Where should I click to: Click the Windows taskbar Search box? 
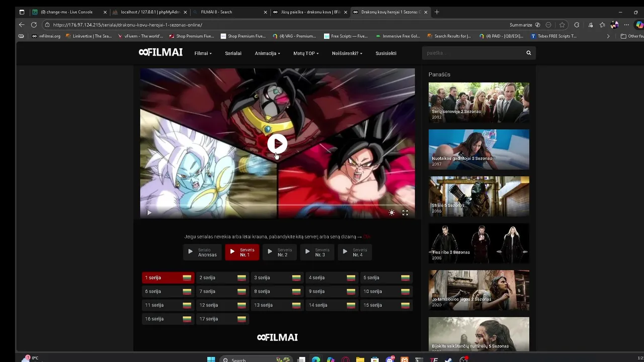coord(256,359)
